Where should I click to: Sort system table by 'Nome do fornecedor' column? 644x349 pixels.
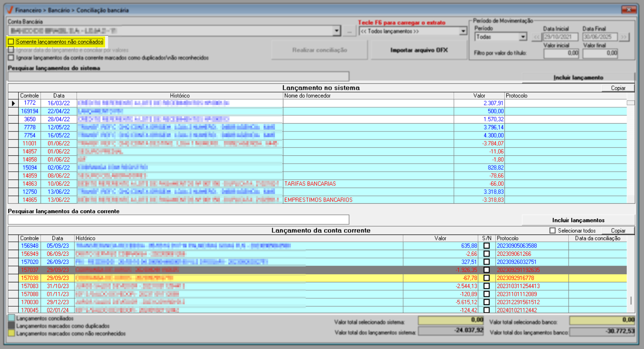pyautogui.click(x=368, y=95)
